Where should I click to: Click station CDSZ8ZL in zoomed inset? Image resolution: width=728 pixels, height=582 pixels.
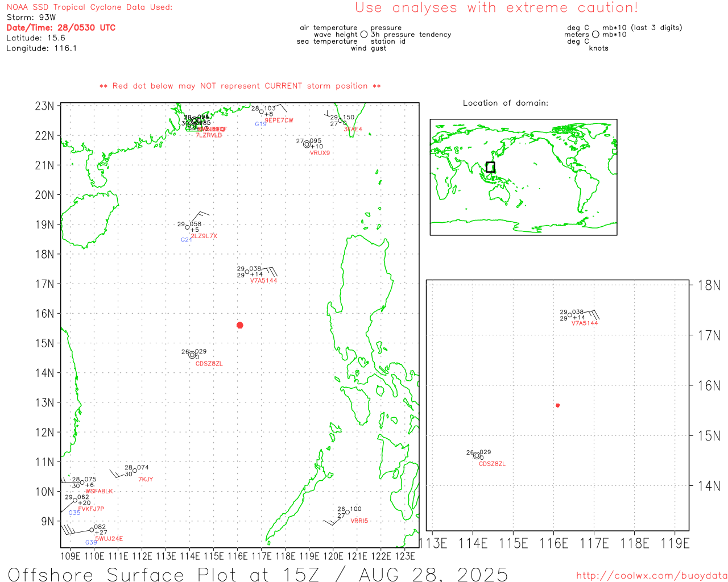coord(492,464)
